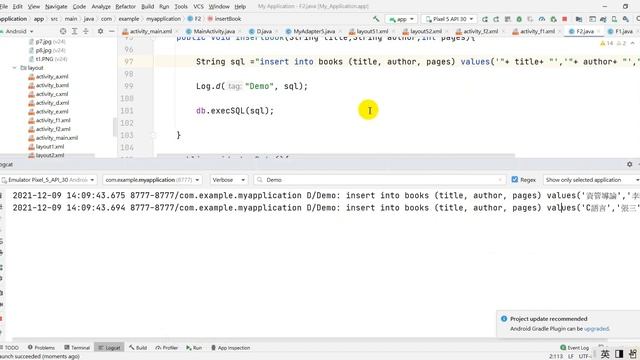Click the Stop red square icon
The width and height of the screenshot is (640, 360).
(565, 19)
